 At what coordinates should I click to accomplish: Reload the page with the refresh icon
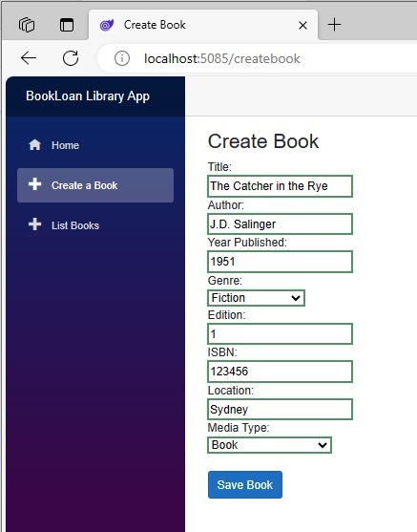(x=71, y=58)
